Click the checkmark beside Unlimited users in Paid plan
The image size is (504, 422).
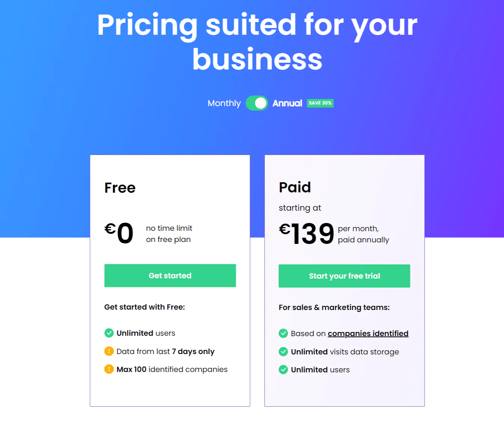[x=283, y=370]
